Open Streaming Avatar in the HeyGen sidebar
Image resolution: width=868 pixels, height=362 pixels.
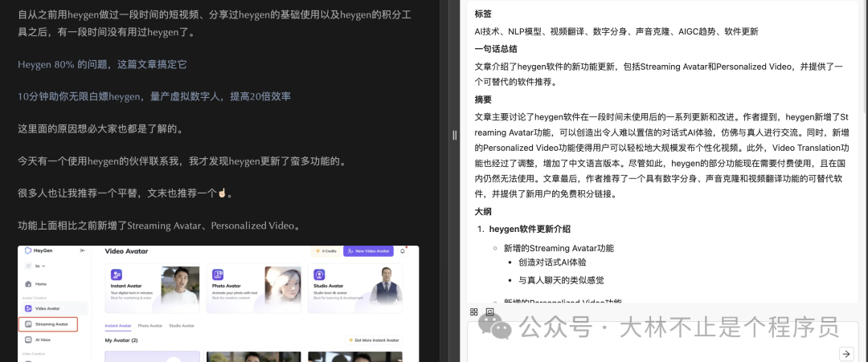tap(48, 323)
